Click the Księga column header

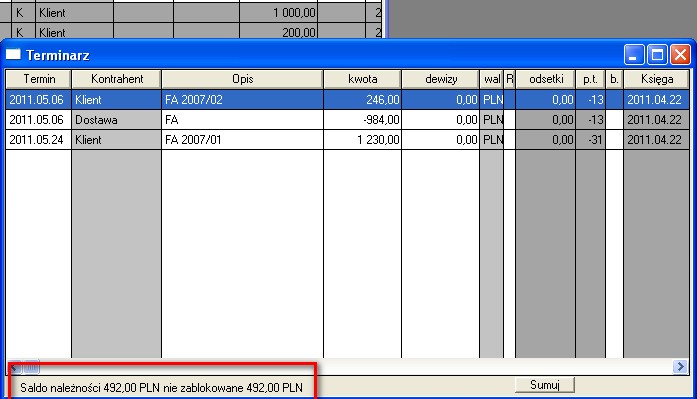pos(657,79)
